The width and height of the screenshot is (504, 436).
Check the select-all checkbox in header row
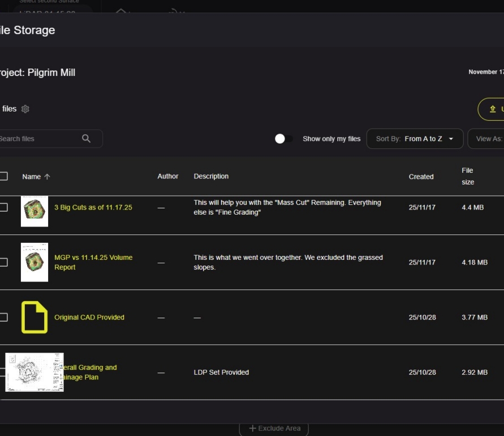point(3,176)
